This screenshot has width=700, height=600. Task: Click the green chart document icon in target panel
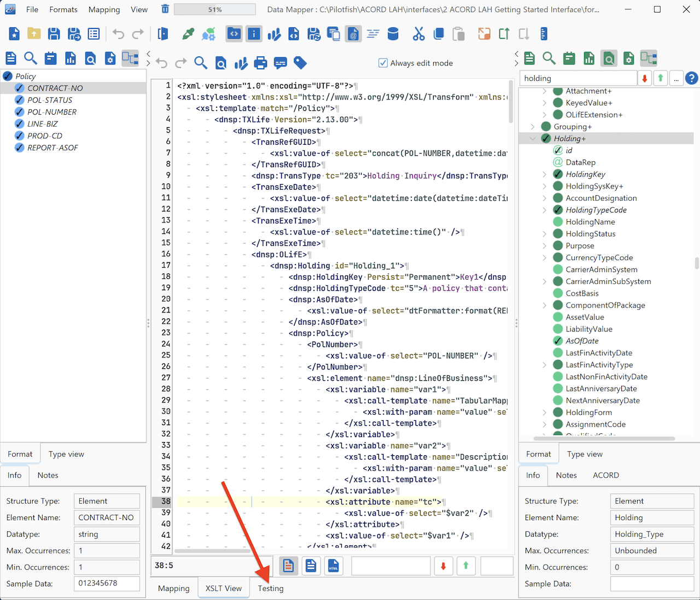(589, 58)
